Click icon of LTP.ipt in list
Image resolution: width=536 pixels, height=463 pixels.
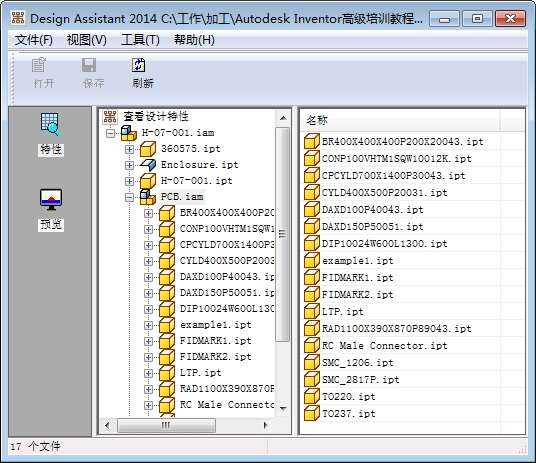(311, 312)
